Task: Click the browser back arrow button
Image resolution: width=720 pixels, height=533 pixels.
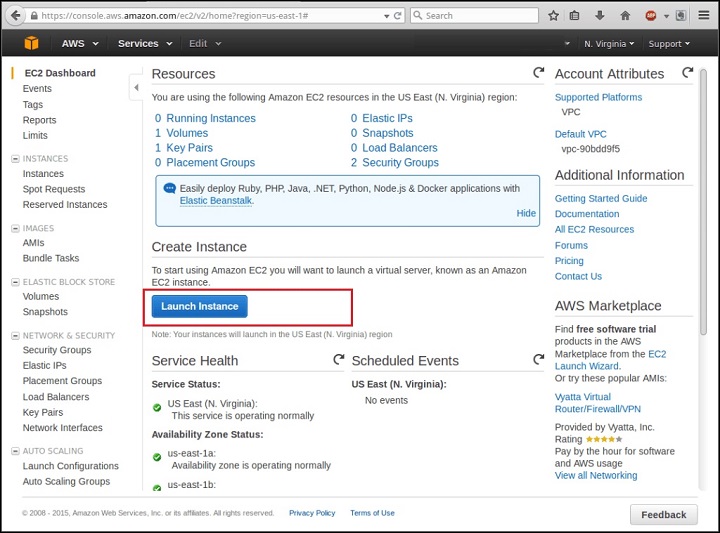Action: click(x=16, y=16)
